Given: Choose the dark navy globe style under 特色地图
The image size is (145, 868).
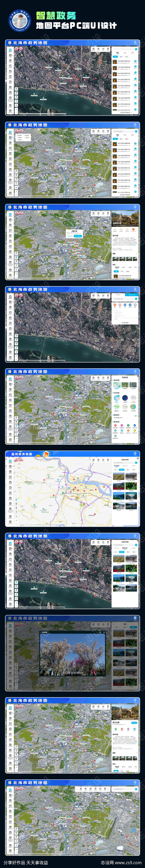Looking at the screenshot, I should 125,398.
